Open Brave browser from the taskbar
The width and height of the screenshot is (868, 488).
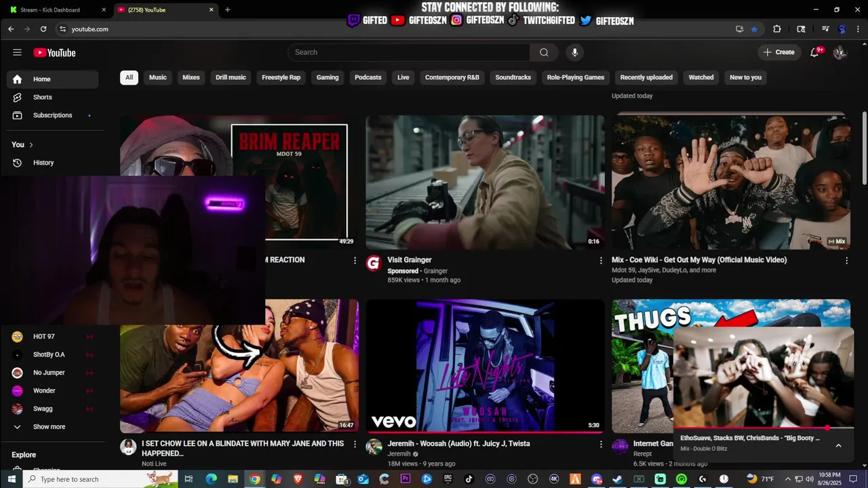(298, 479)
